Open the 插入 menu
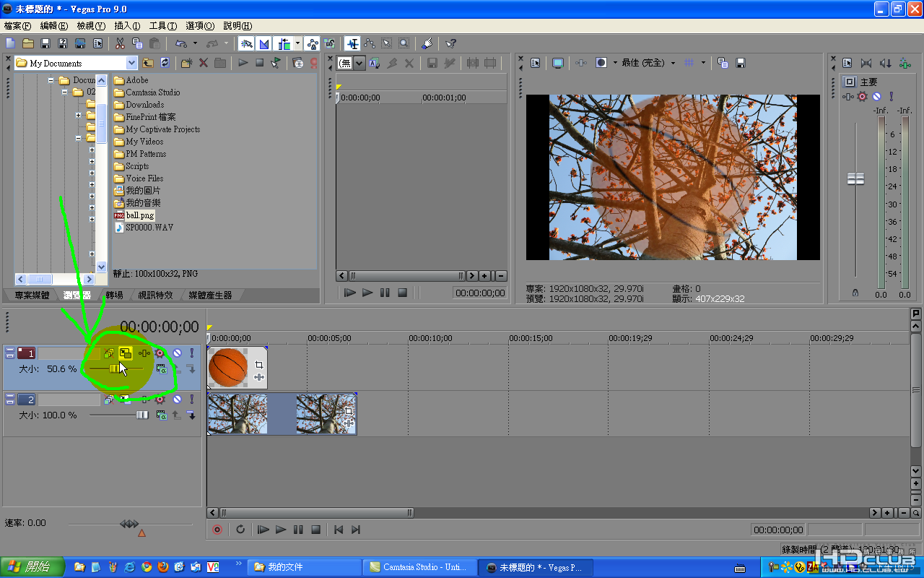 click(x=127, y=25)
